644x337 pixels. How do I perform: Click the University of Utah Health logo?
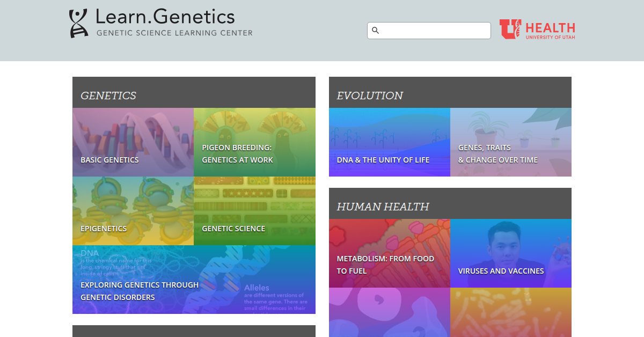click(537, 30)
